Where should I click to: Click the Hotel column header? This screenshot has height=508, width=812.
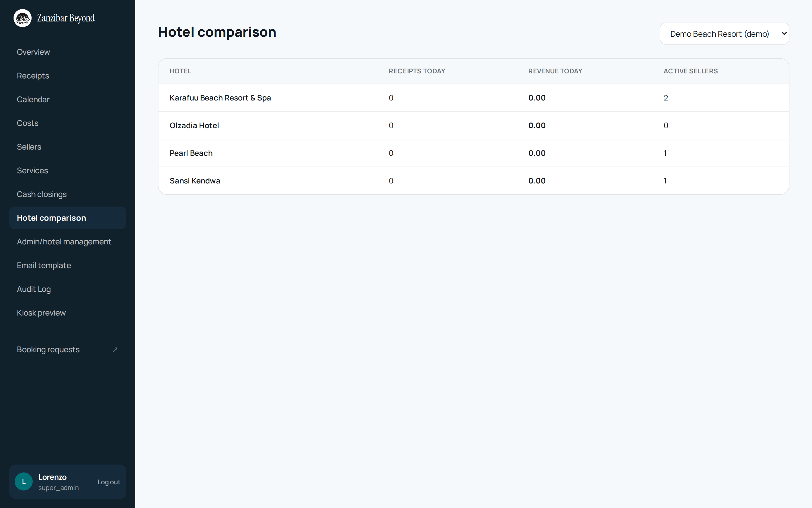(180, 71)
